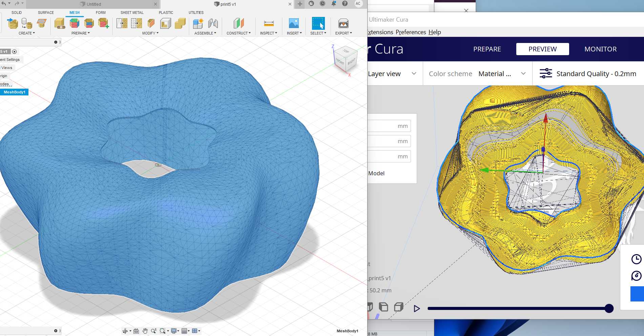The height and width of the screenshot is (336, 644).
Task: Click the Shell tool icon in MODIFY
Action: coord(166,23)
